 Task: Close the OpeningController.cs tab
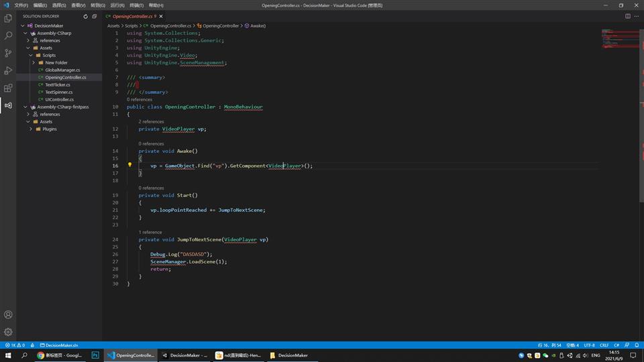(x=161, y=16)
